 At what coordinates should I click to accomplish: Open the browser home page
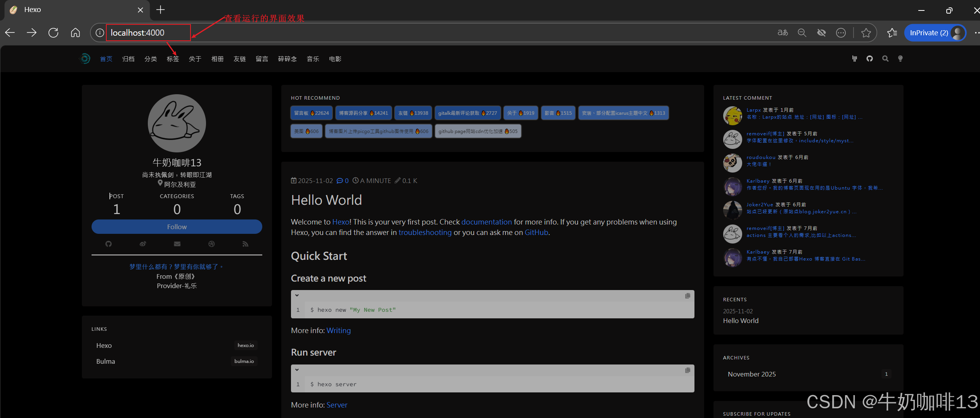tap(75, 33)
